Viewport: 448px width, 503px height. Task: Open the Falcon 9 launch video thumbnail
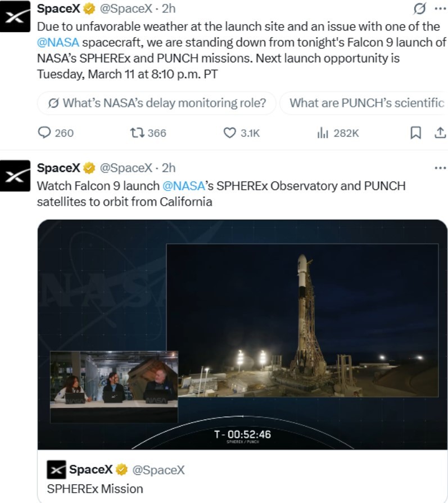(x=242, y=334)
